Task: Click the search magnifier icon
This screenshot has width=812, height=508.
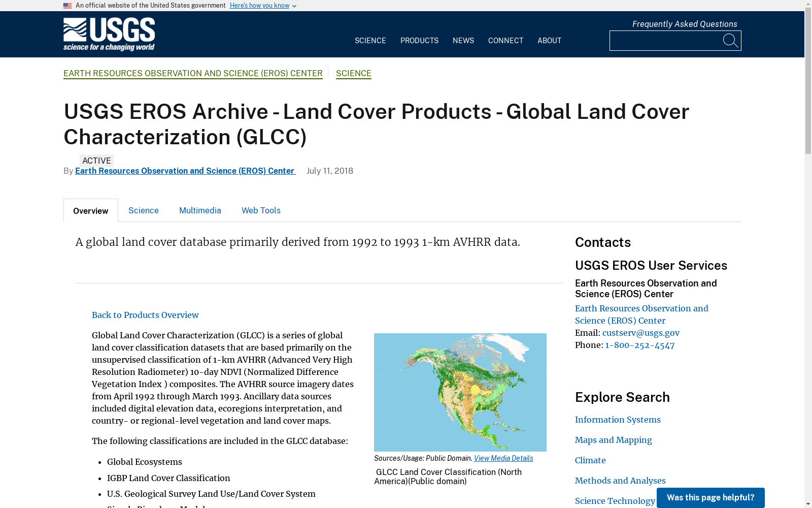Action: [730, 41]
